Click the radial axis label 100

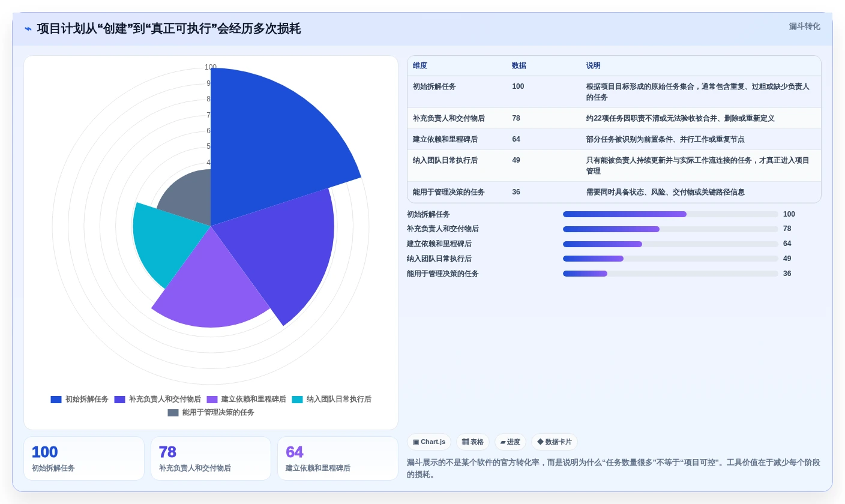pos(211,67)
